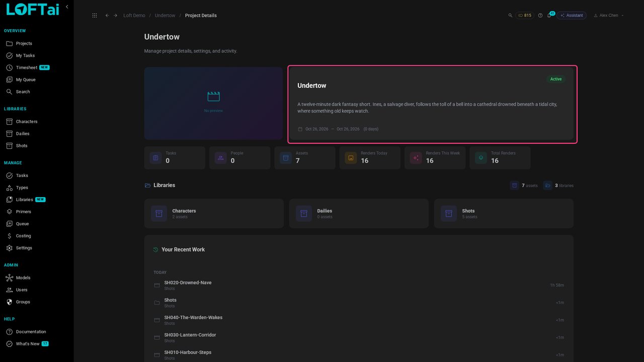Open SH030-Lantern-Corridor recent item

[x=359, y=337]
